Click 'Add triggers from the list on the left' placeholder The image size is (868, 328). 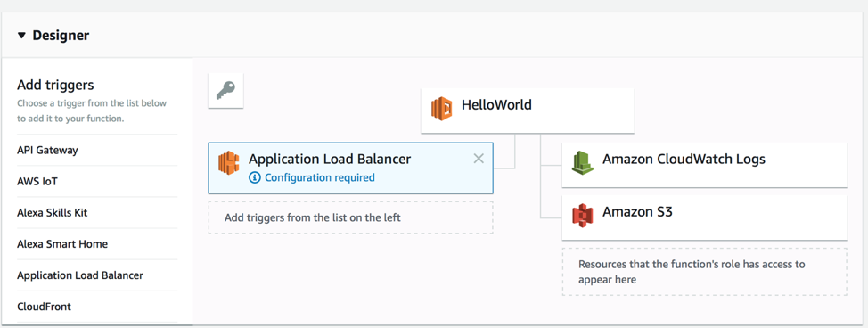click(x=350, y=217)
